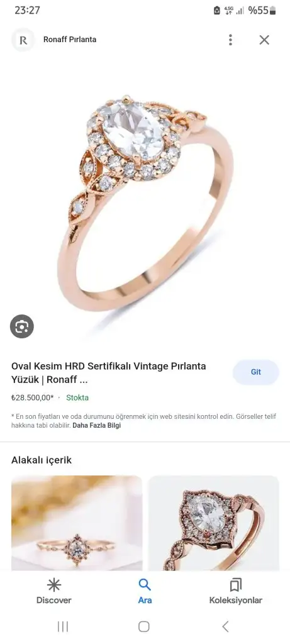
Task: Tap the battery percentage status icon
Action: pos(262,10)
